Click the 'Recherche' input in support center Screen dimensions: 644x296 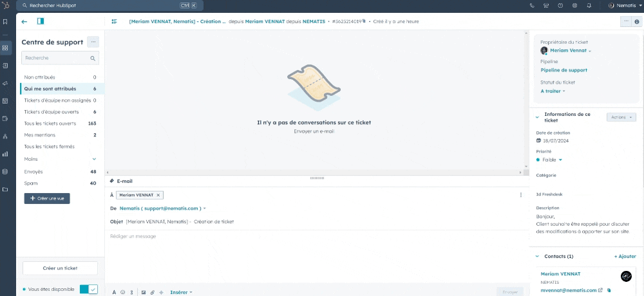(61, 58)
